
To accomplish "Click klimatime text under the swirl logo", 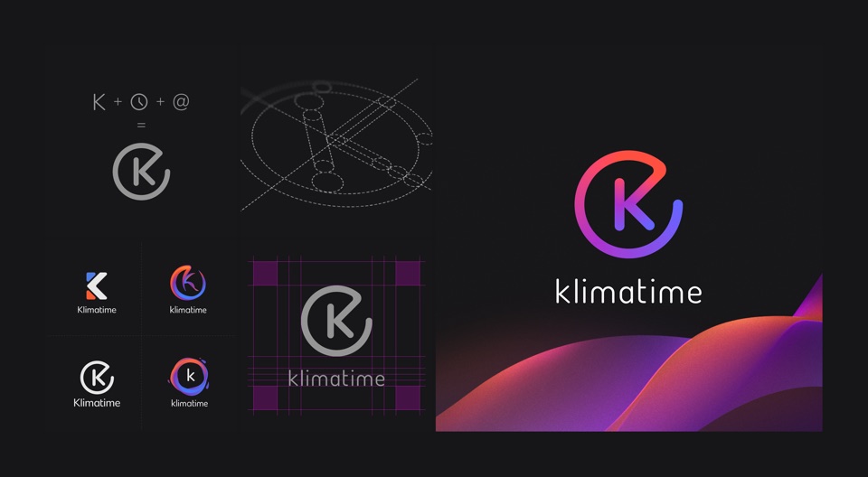I will pyautogui.click(x=188, y=310).
